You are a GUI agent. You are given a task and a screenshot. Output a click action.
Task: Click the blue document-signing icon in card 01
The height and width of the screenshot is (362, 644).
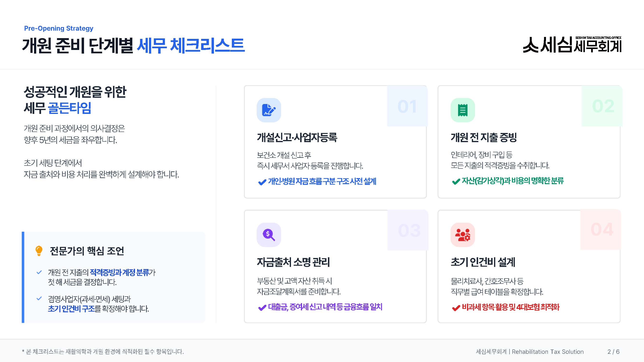[269, 110]
